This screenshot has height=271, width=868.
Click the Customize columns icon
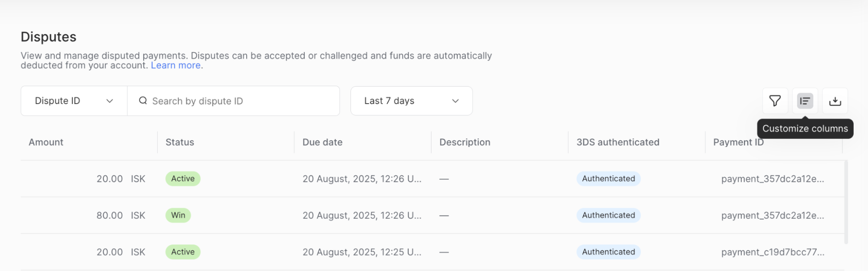click(805, 101)
